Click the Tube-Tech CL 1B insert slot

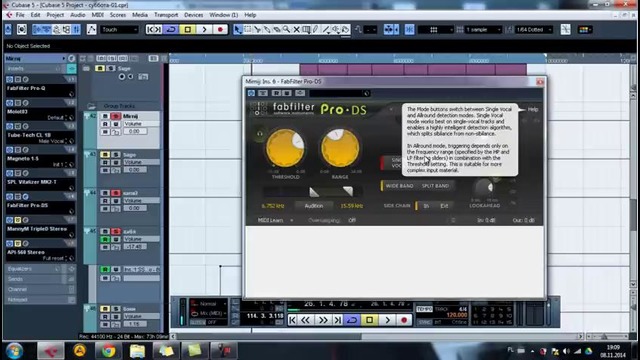tap(40, 137)
